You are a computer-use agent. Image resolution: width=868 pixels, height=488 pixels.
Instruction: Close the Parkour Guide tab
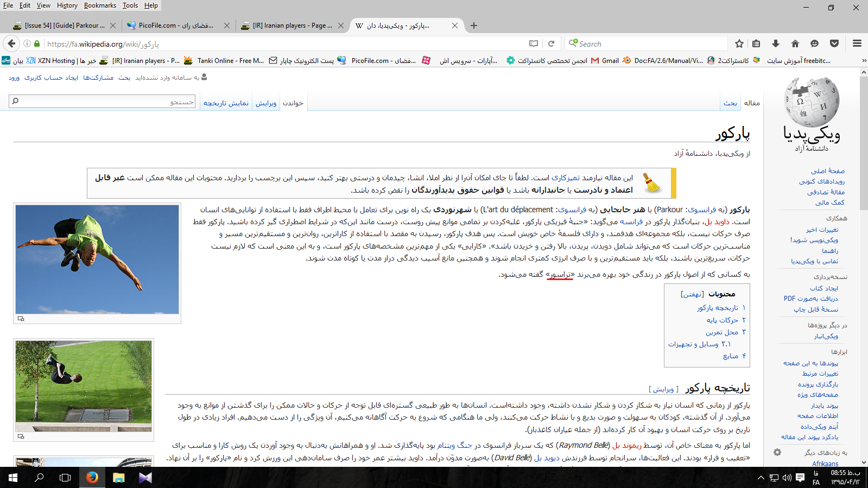[113, 26]
